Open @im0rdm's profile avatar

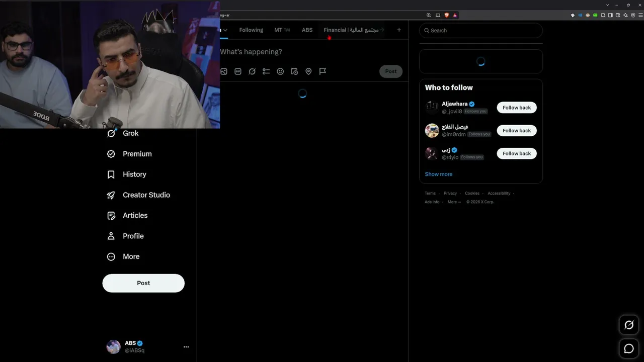click(x=432, y=131)
